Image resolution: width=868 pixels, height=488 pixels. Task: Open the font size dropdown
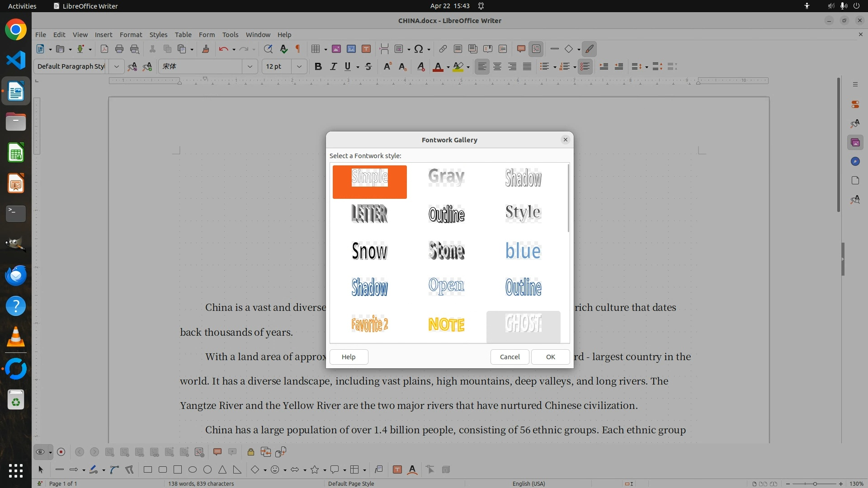point(299,66)
